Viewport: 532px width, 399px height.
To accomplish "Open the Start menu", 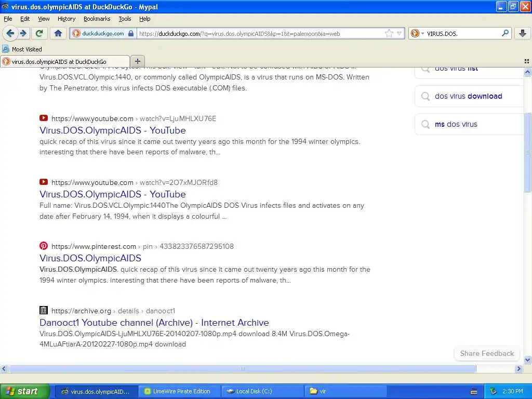I will [x=25, y=391].
